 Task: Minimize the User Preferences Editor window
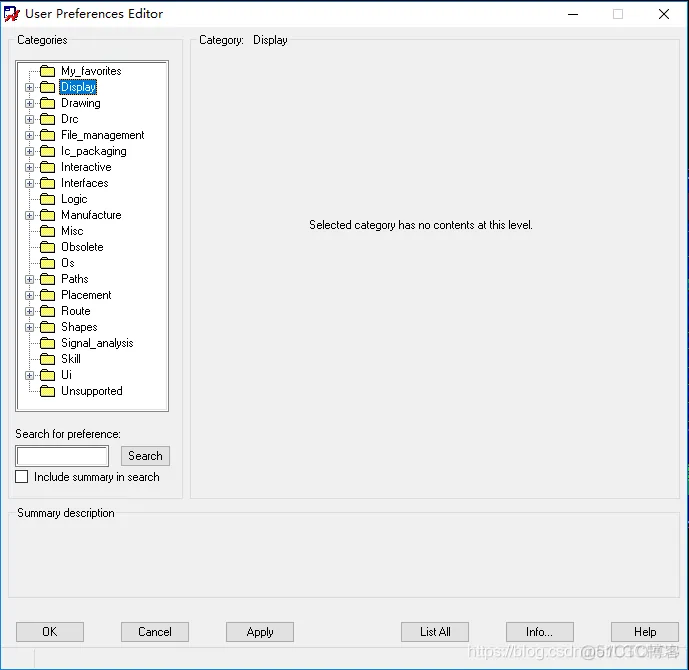pos(573,14)
